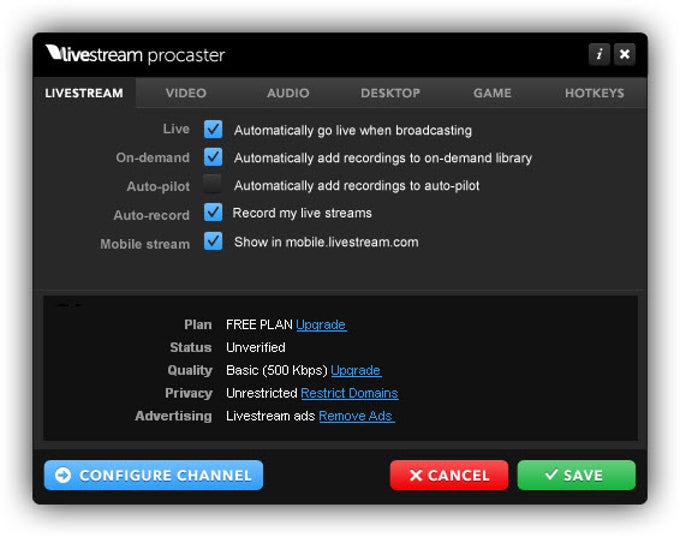Click the 'Live' row label

[x=176, y=129]
